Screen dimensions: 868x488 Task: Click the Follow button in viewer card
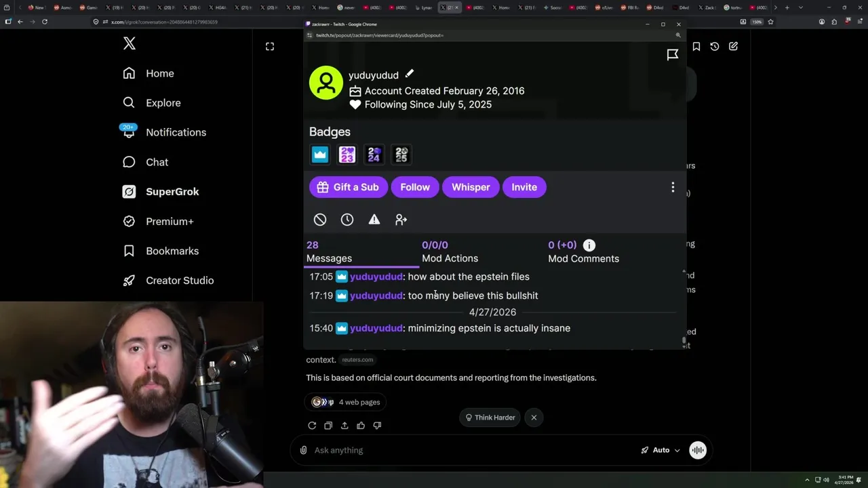pyautogui.click(x=415, y=187)
